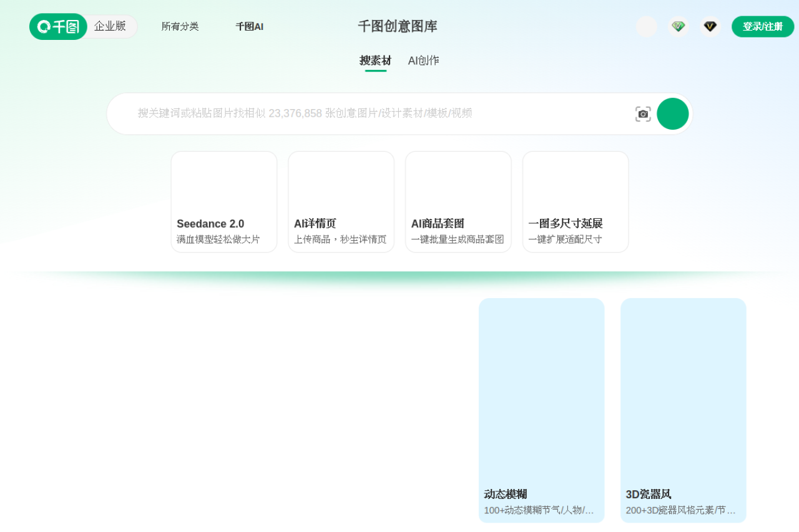Viewport: 799px width, 532px height.
Task: Open the Seedance 2.0 card
Action: pyautogui.click(x=223, y=201)
